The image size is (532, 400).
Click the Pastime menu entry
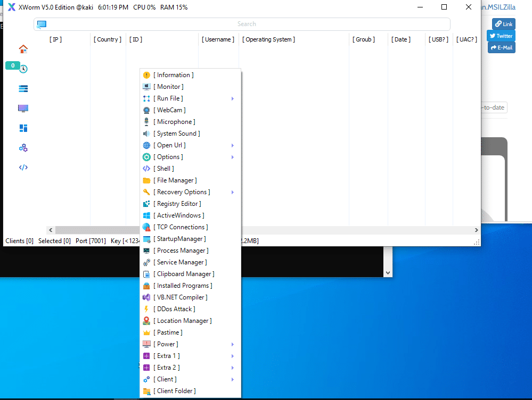pos(190,332)
